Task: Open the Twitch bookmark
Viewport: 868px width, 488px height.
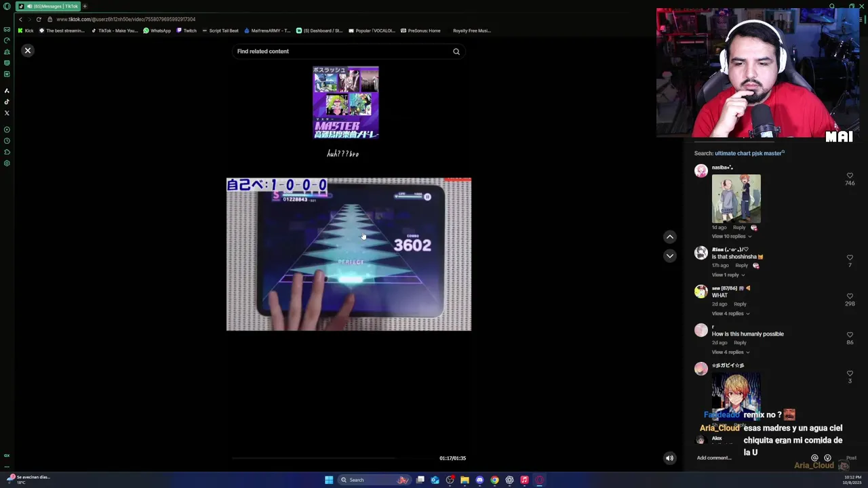Action: pyautogui.click(x=186, y=30)
